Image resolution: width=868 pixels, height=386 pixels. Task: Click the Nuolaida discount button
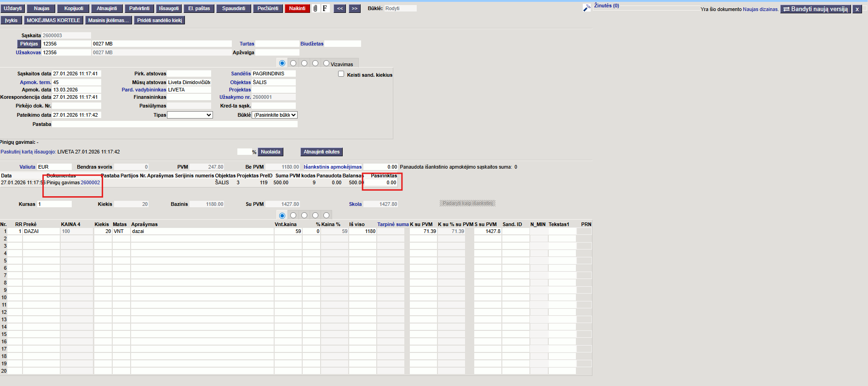pyautogui.click(x=270, y=152)
